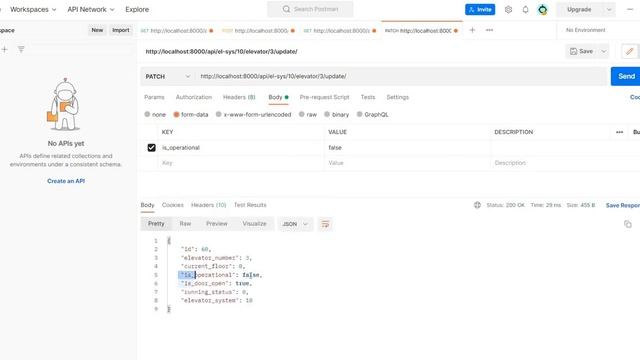This screenshot has height=360, width=640.
Task: Click the empty Value placeholder field
Action: coord(407,163)
